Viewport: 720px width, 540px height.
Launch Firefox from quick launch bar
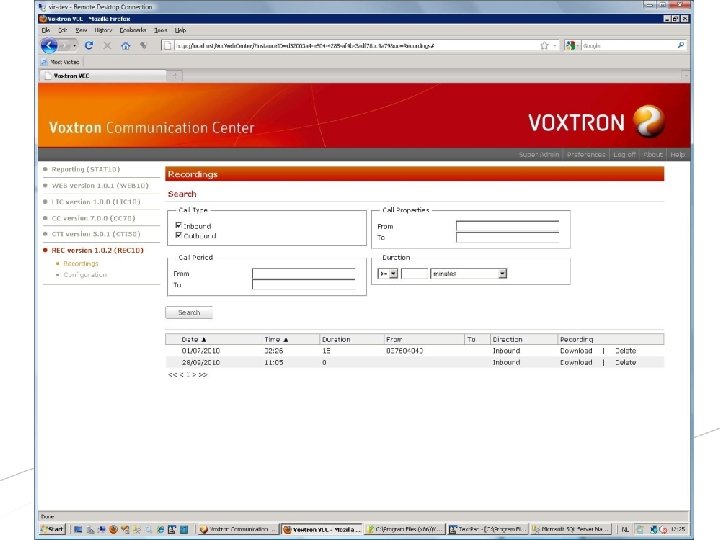click(113, 529)
